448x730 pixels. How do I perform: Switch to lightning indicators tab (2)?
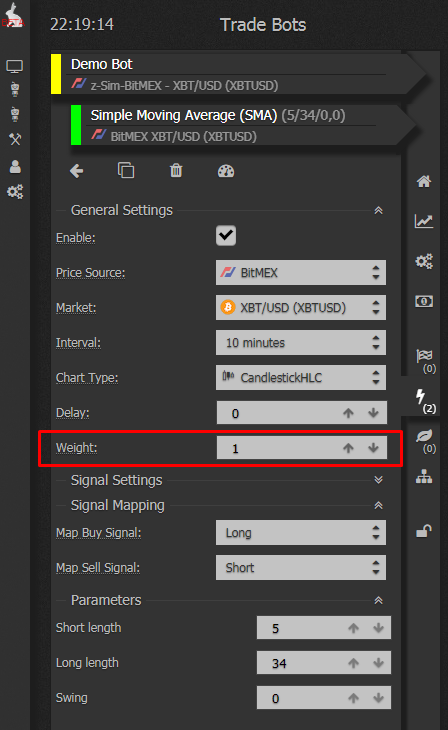[x=425, y=400]
